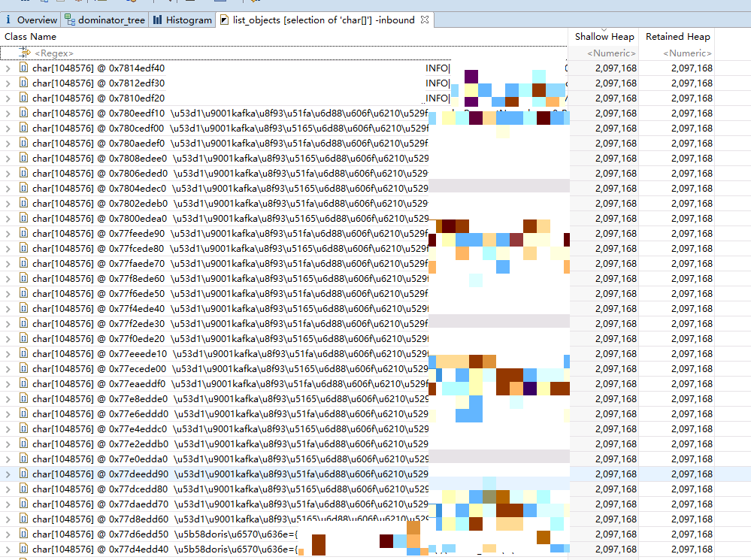
Task: Switch to the Overview tab
Action: tap(31, 20)
